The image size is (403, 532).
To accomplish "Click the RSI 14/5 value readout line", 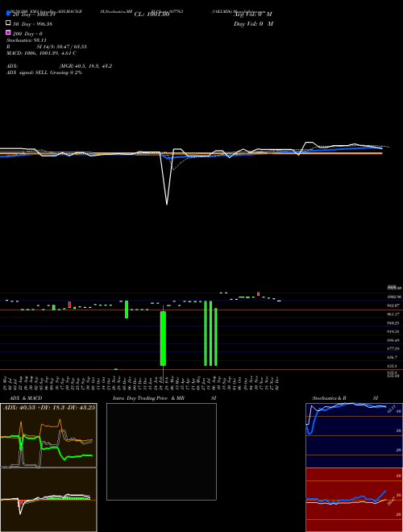I will (47, 47).
